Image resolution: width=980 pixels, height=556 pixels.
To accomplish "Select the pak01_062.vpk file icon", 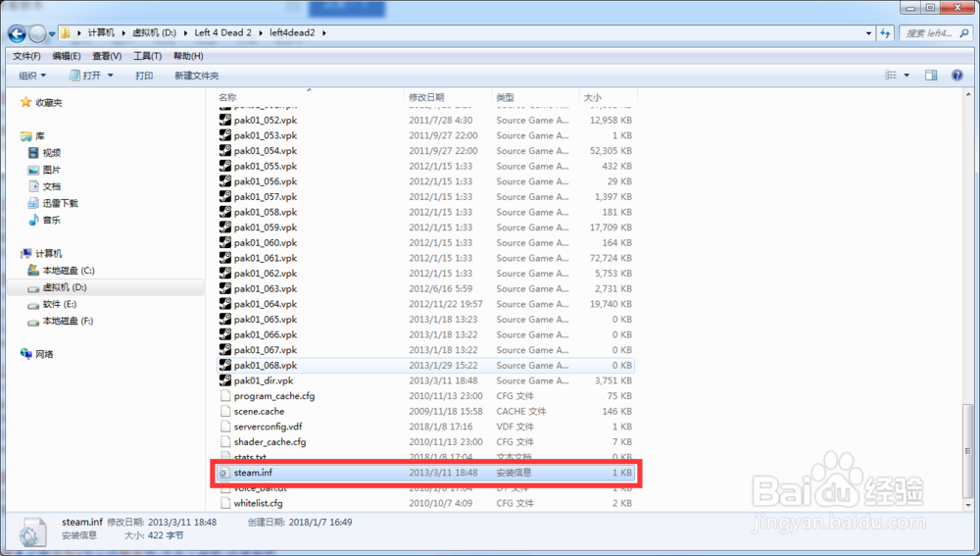I will (225, 273).
